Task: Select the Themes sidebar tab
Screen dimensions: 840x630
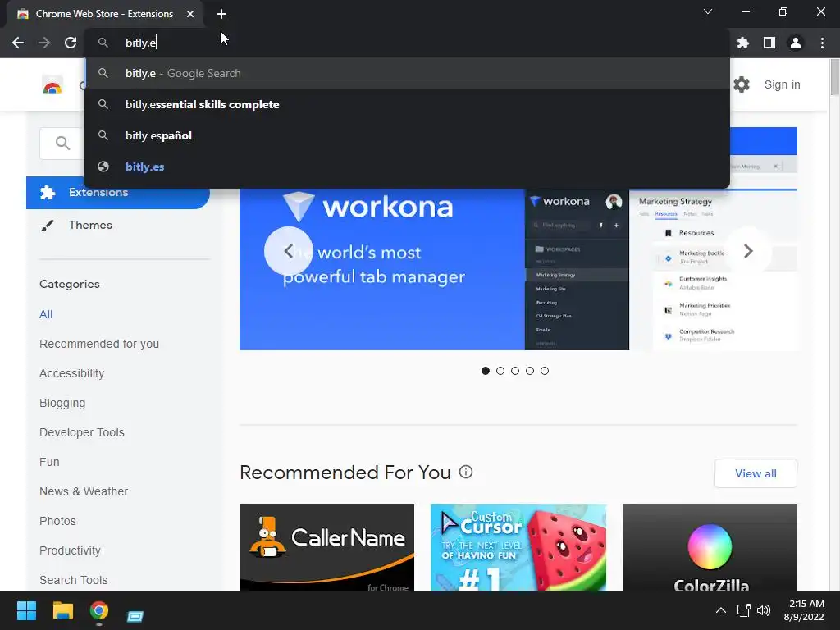Action: coord(118,225)
